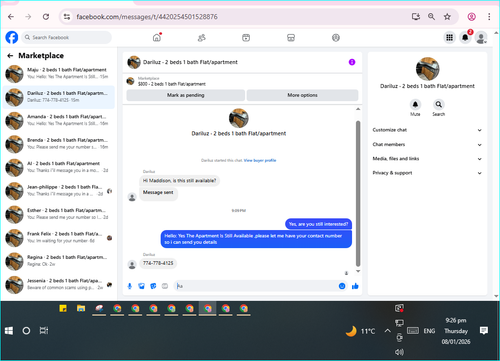The width and height of the screenshot is (500, 361).
Task: Open Regina conversation in list
Action: pos(59,261)
